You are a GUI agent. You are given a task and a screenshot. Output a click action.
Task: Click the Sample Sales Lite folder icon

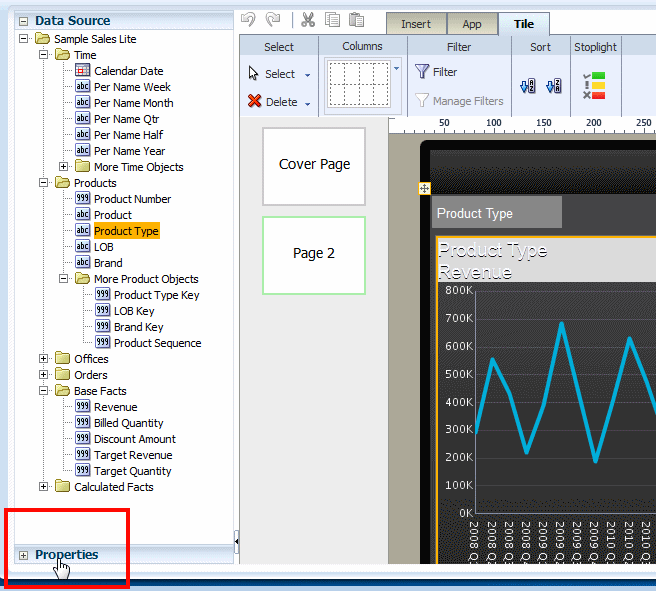[42, 38]
